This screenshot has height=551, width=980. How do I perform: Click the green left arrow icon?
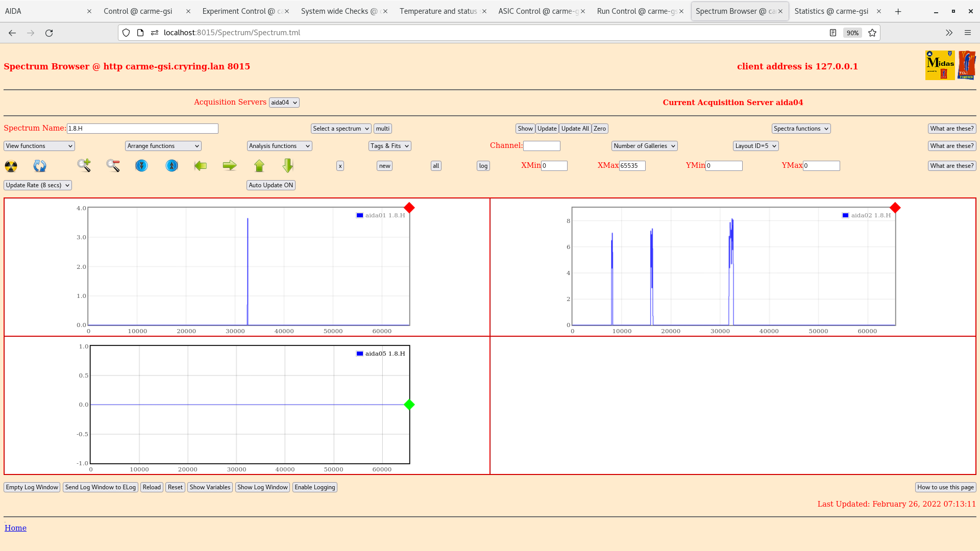click(x=201, y=165)
